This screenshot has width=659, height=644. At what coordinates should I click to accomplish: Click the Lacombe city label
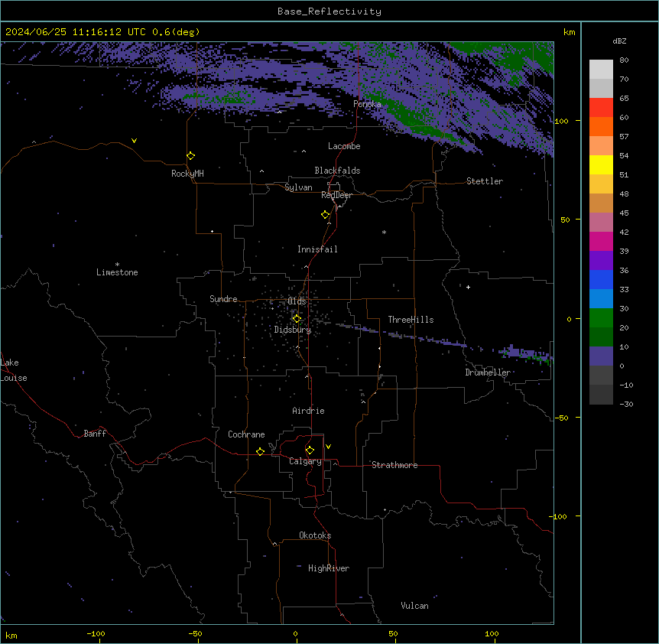[x=344, y=146]
